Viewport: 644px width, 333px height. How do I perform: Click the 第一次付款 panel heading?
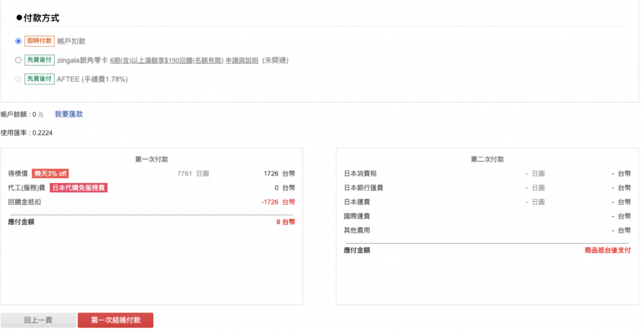pos(152,159)
